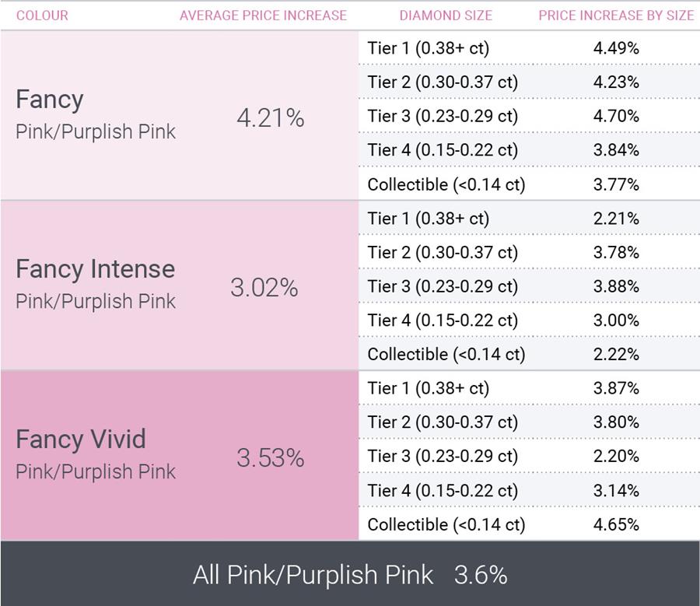Select the Fancy Intense colour label
Viewport: 700px width, 606px height.
pos(96,269)
